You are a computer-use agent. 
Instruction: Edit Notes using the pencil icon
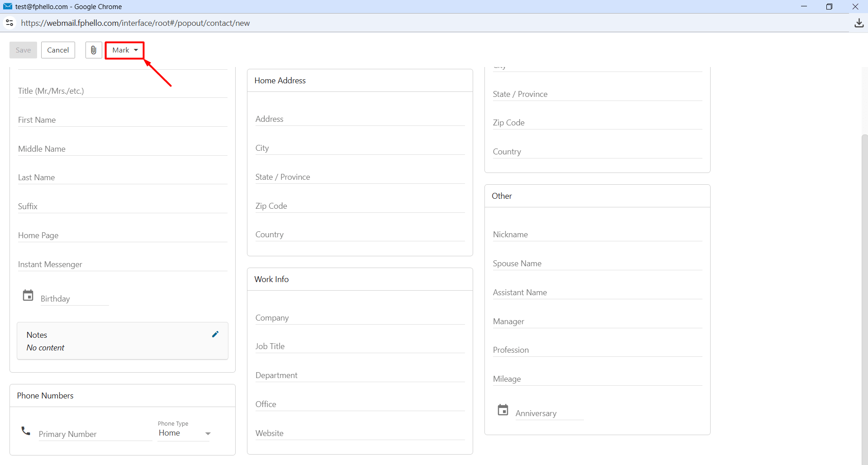pyautogui.click(x=215, y=334)
